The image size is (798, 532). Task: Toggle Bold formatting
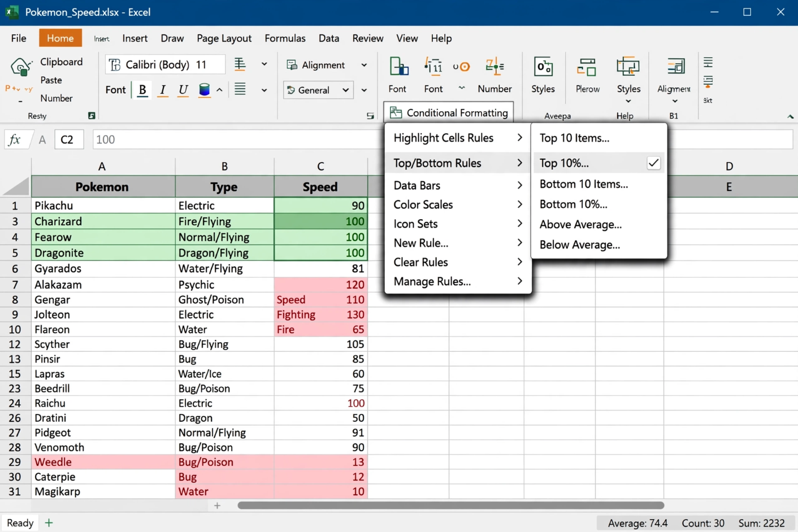pos(142,90)
